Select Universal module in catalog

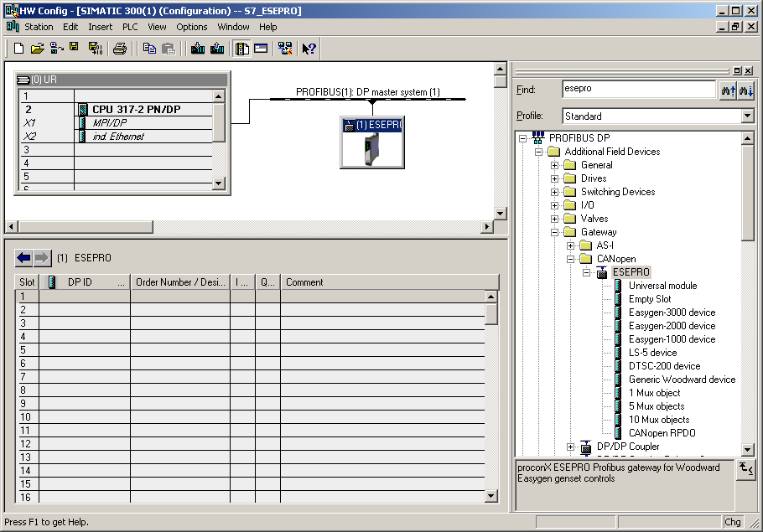(x=662, y=286)
